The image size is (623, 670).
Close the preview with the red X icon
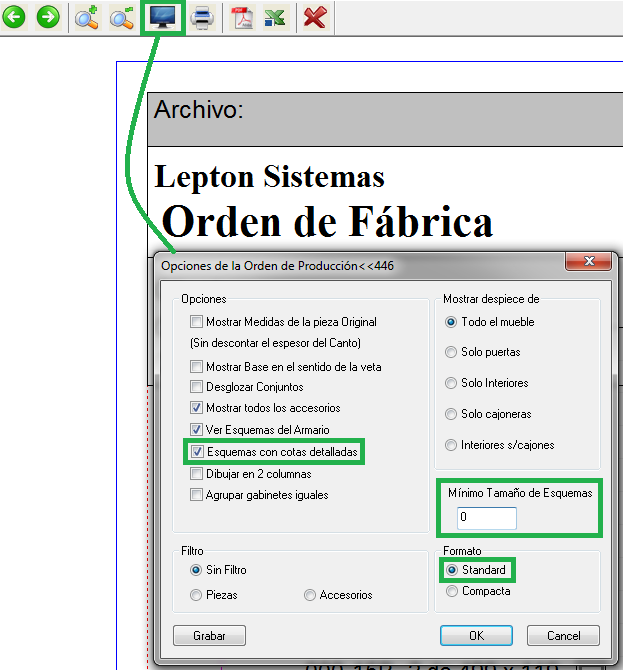point(315,18)
